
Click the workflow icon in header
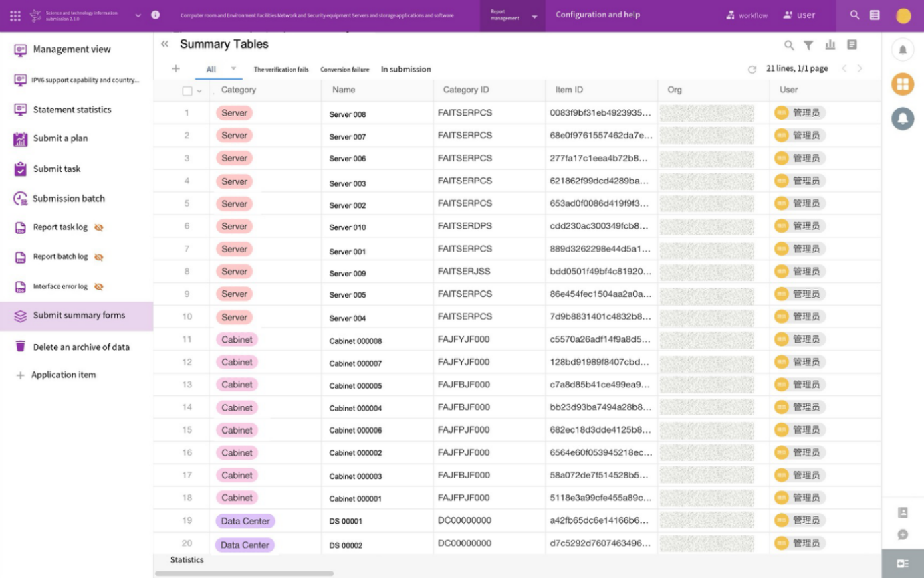(731, 15)
